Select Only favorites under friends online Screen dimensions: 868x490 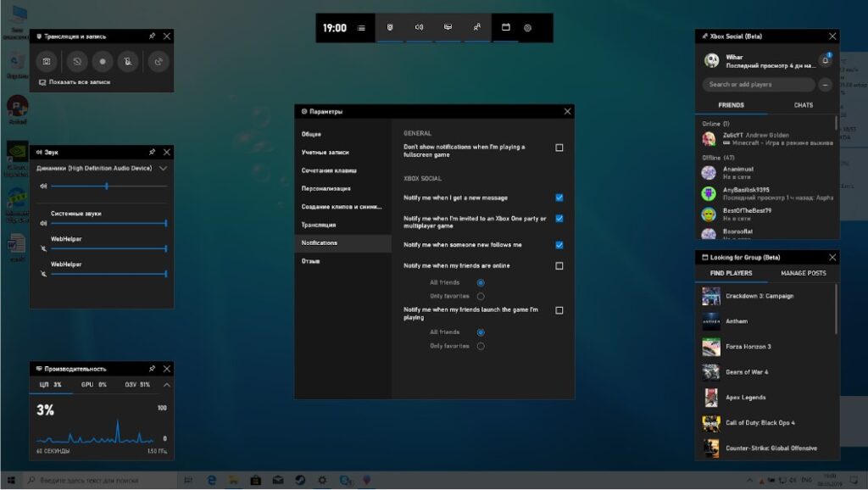tap(481, 297)
